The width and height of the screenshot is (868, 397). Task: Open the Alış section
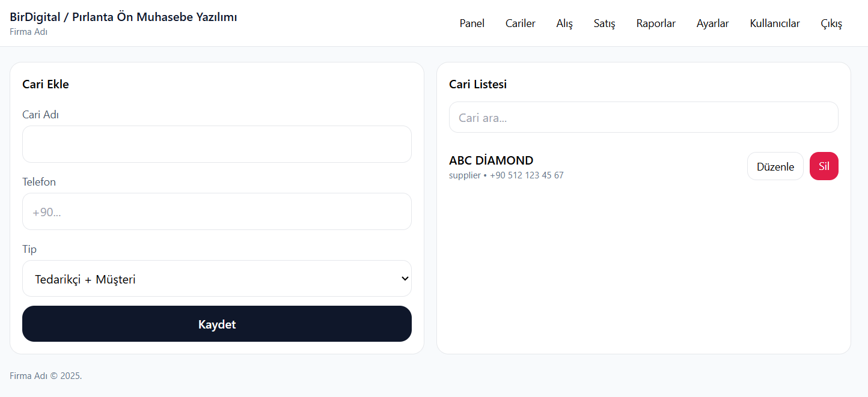point(564,23)
